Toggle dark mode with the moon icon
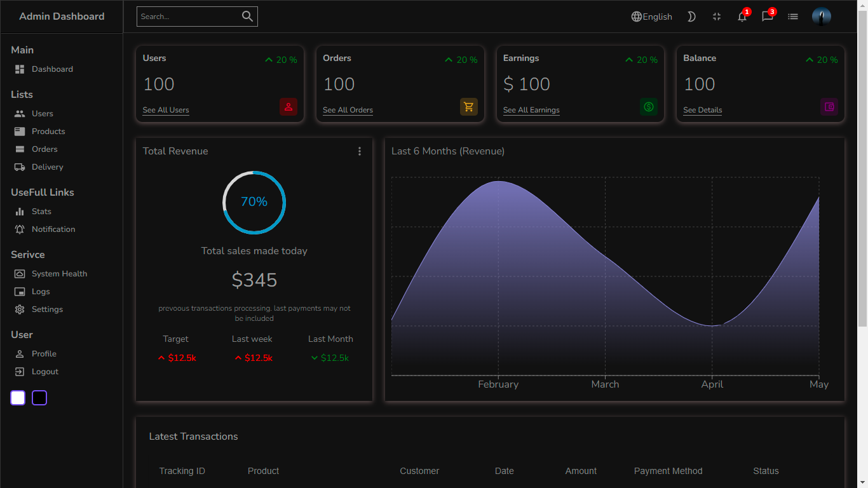The height and width of the screenshot is (488, 868). pyautogui.click(x=691, y=17)
